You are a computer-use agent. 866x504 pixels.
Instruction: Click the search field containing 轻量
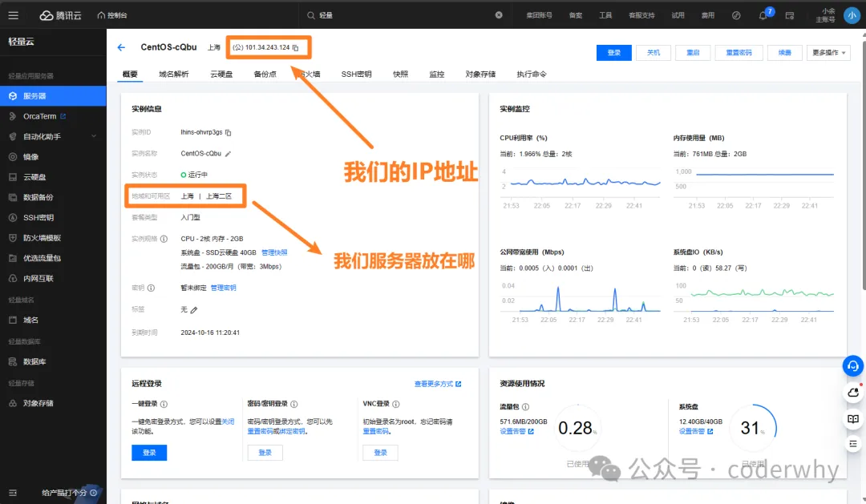tap(403, 15)
